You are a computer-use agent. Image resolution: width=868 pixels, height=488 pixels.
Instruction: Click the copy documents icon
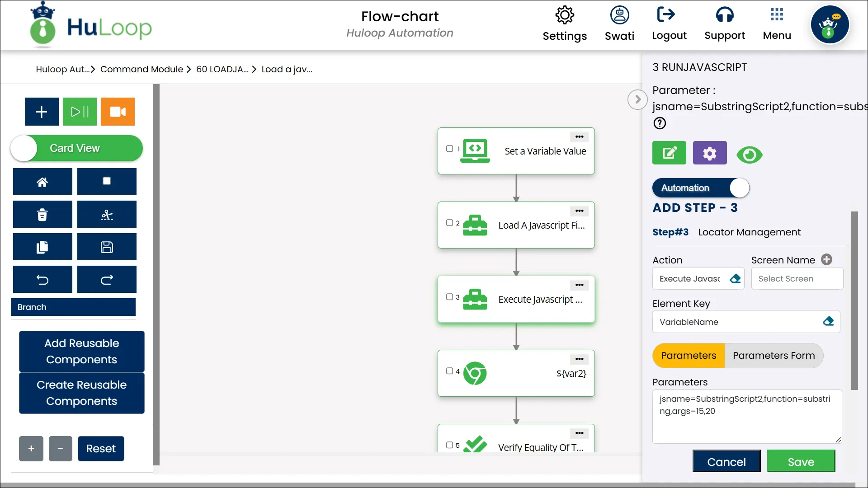click(x=42, y=247)
